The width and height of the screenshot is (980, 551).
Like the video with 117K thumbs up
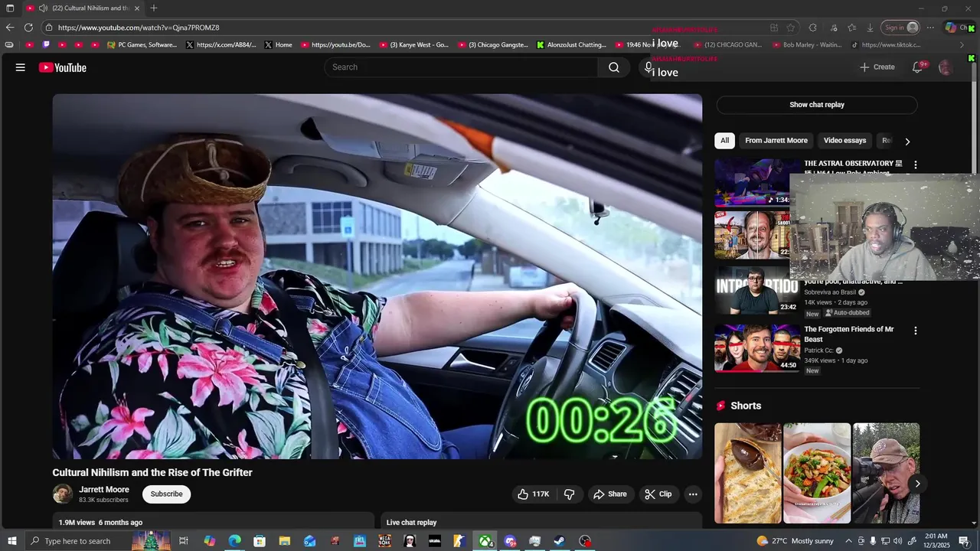click(x=533, y=494)
